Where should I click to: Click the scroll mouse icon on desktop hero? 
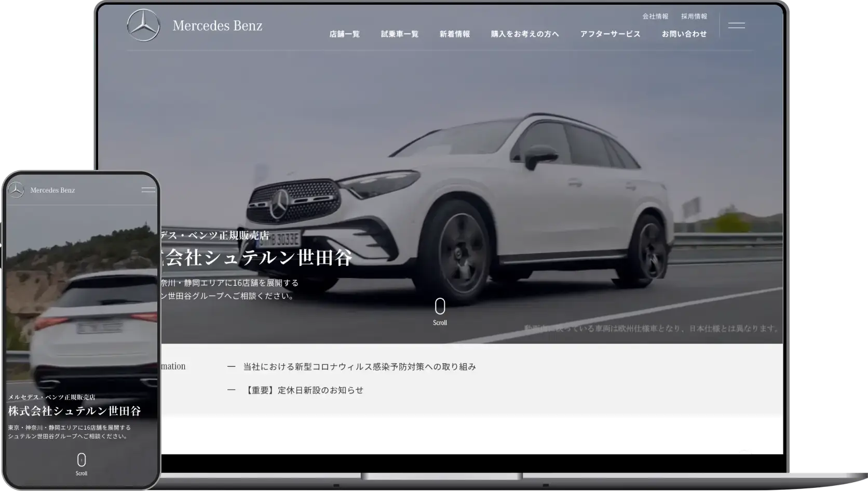pos(440,307)
